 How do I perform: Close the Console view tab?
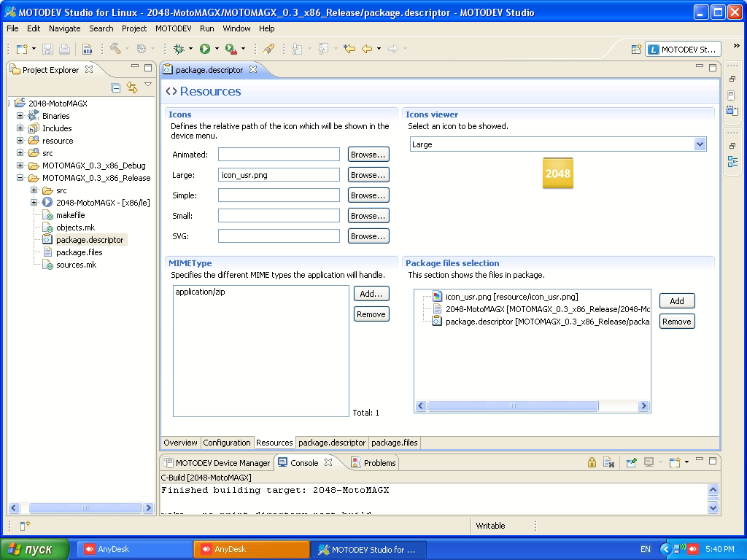pyautogui.click(x=328, y=462)
